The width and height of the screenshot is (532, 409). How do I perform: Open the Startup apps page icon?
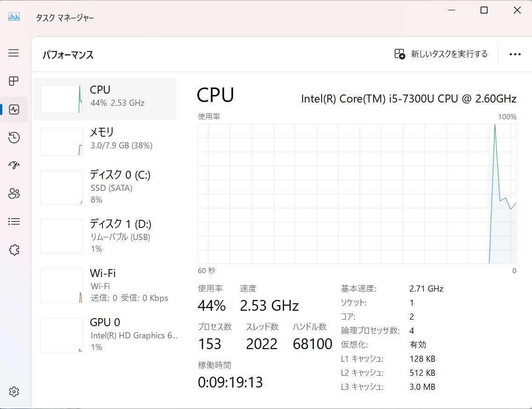pyautogui.click(x=14, y=165)
